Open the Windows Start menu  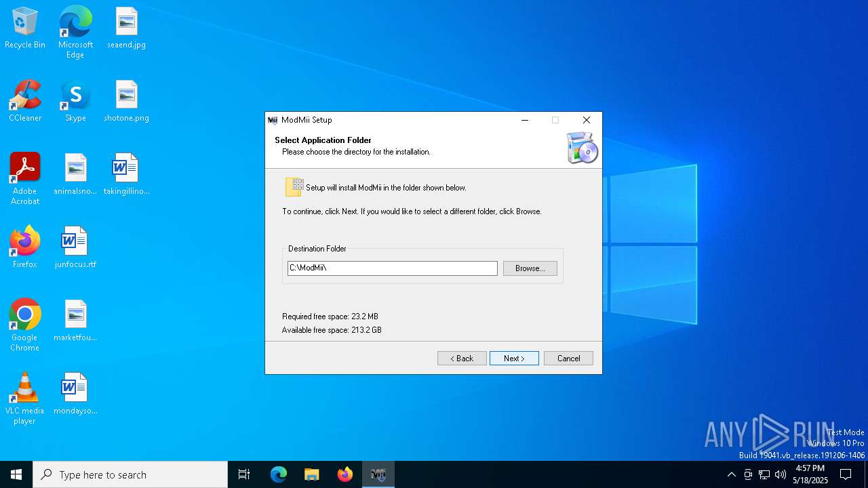16,474
